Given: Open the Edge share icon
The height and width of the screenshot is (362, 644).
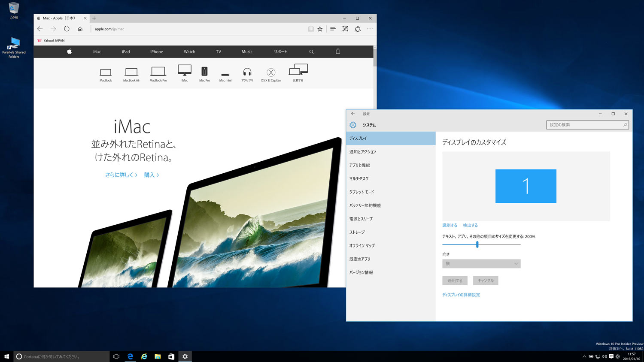Looking at the screenshot, I should coord(358,29).
